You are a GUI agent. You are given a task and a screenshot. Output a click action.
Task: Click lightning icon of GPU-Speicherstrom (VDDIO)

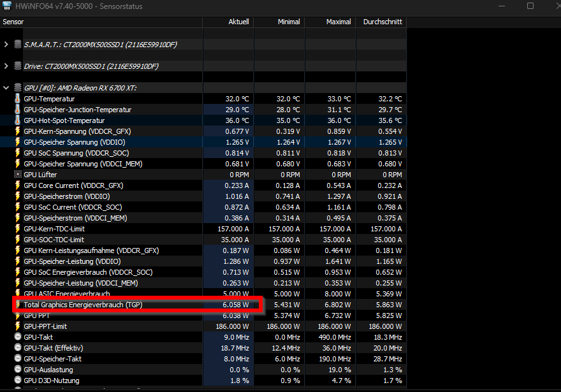coord(18,196)
